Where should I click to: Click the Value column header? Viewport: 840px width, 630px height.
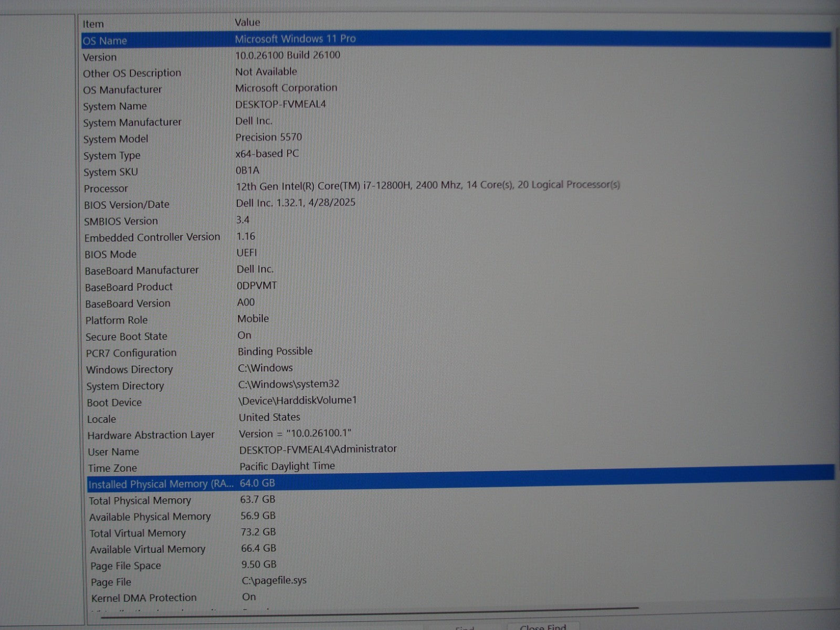(247, 23)
